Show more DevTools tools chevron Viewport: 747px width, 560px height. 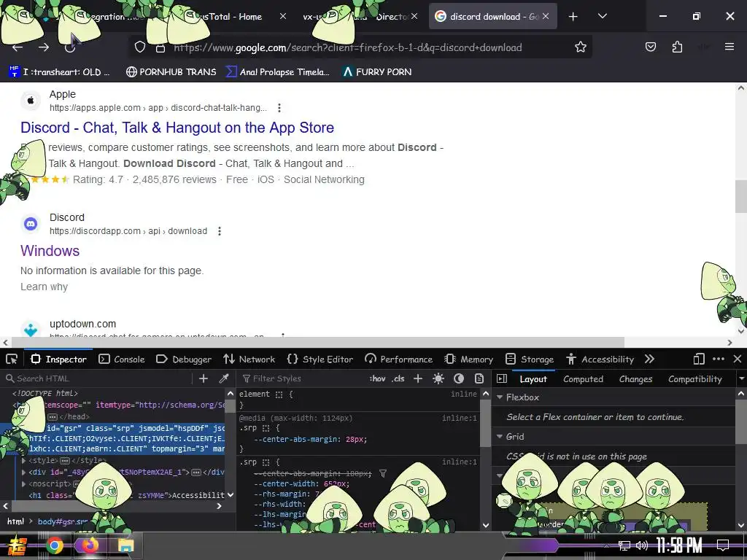click(649, 359)
